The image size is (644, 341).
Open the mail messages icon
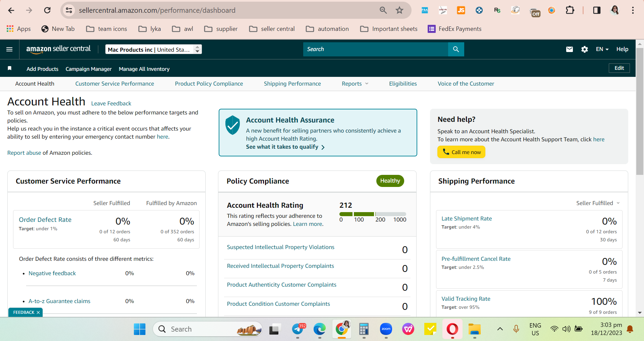570,49
